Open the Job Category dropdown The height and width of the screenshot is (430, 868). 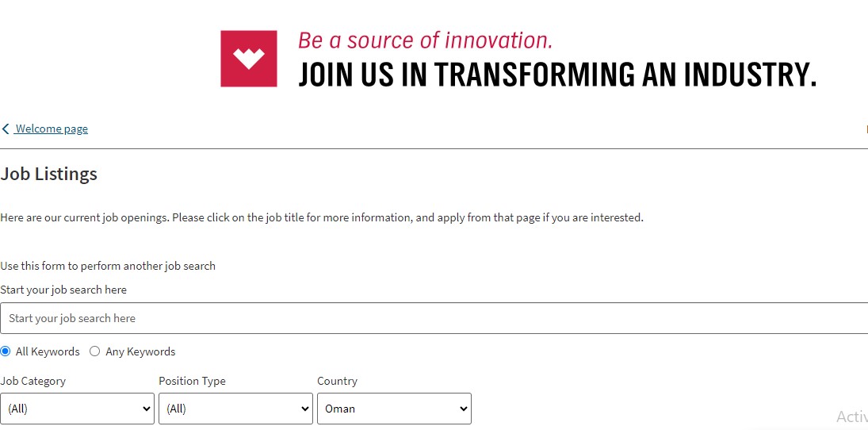click(77, 409)
